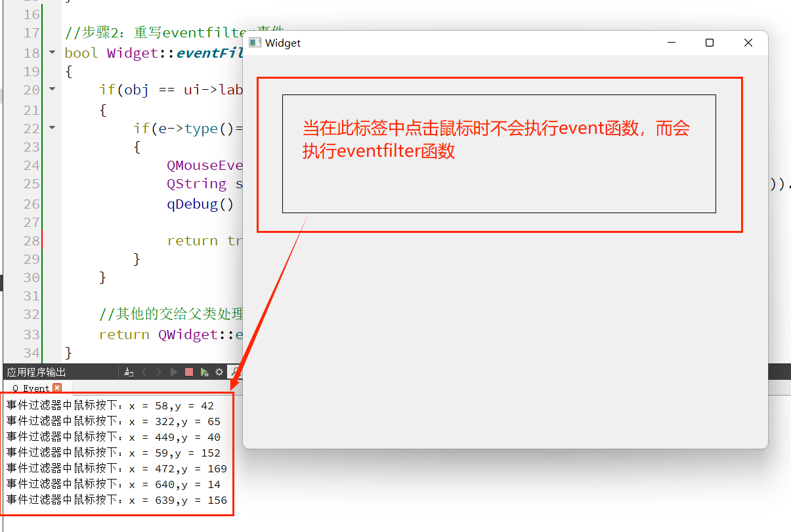
Task: Clear the application output with the broom icon
Action: (129, 372)
